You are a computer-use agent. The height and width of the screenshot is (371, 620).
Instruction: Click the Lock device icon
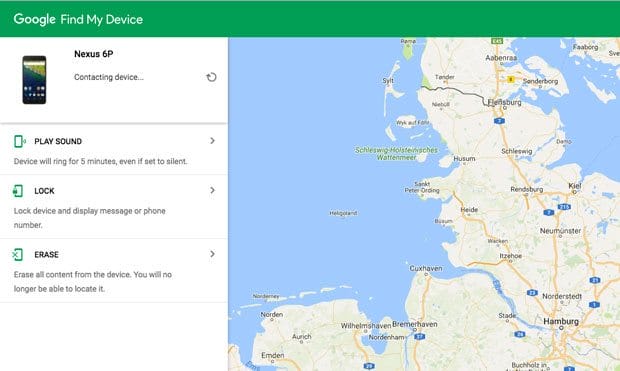pos(18,191)
